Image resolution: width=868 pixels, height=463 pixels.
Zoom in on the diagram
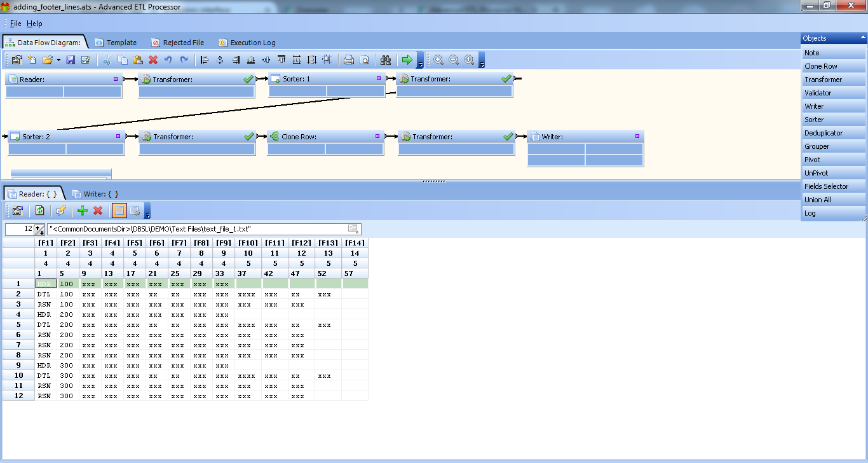[438, 60]
